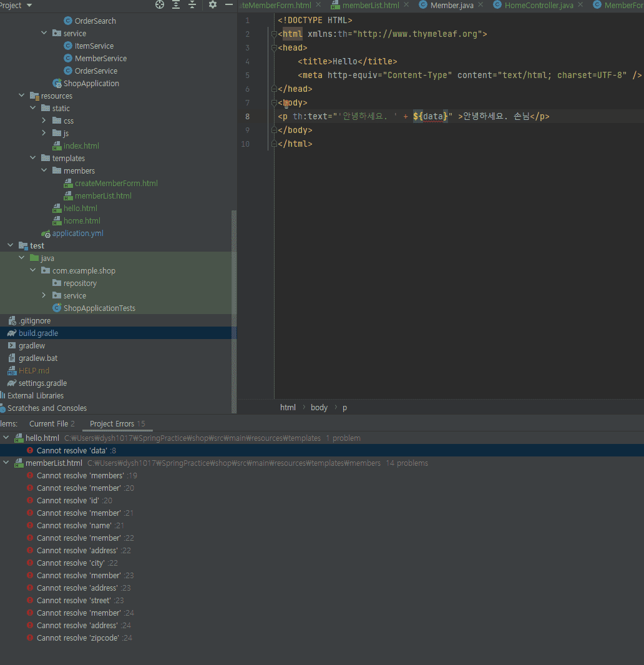The height and width of the screenshot is (665, 644).
Task: Close the memberList.html editor tab
Action: tap(407, 4)
